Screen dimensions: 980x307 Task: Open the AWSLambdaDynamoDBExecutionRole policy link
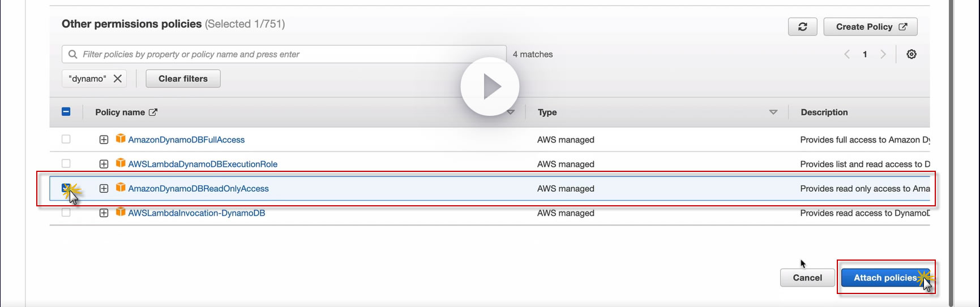pyautogui.click(x=203, y=164)
